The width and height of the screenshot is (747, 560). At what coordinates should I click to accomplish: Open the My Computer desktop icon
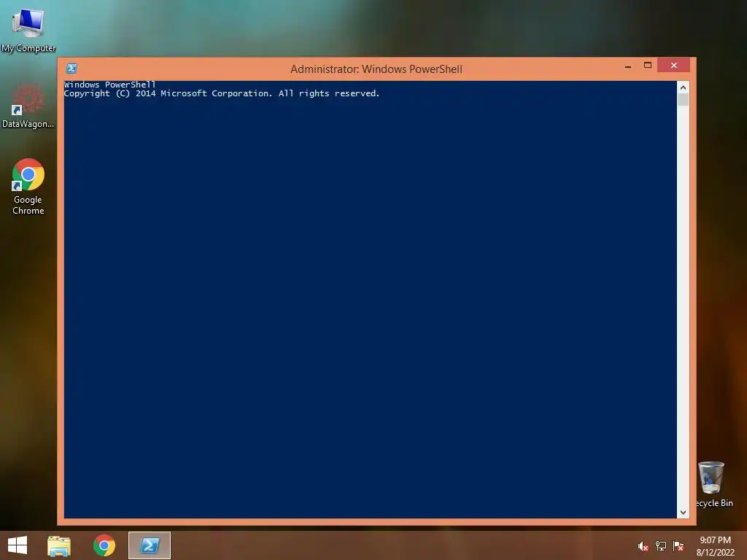(x=28, y=31)
